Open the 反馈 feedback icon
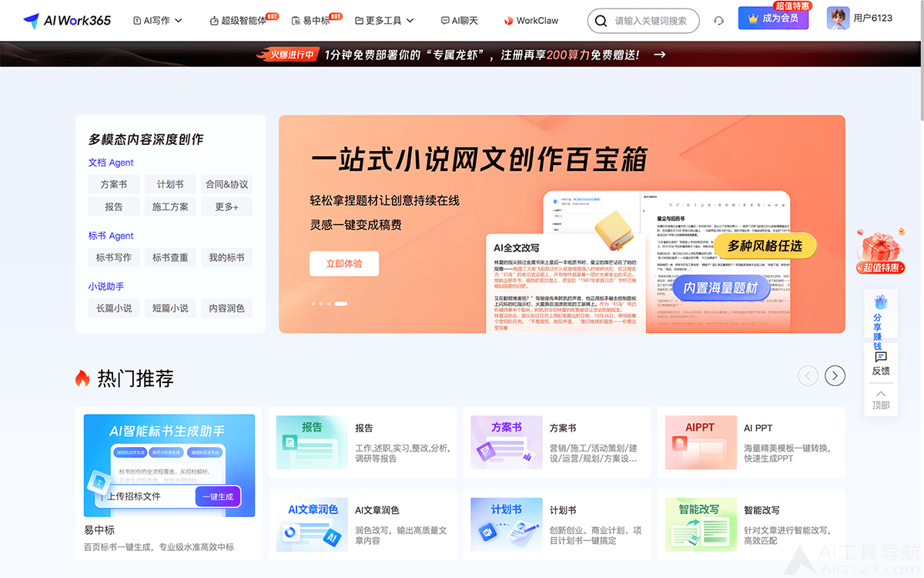This screenshot has width=924, height=578. (881, 357)
